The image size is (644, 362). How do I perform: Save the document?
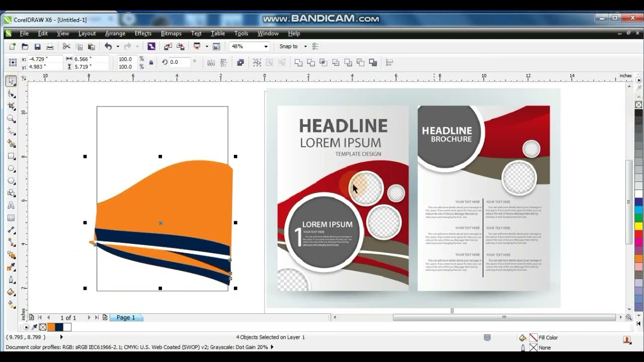(37, 46)
